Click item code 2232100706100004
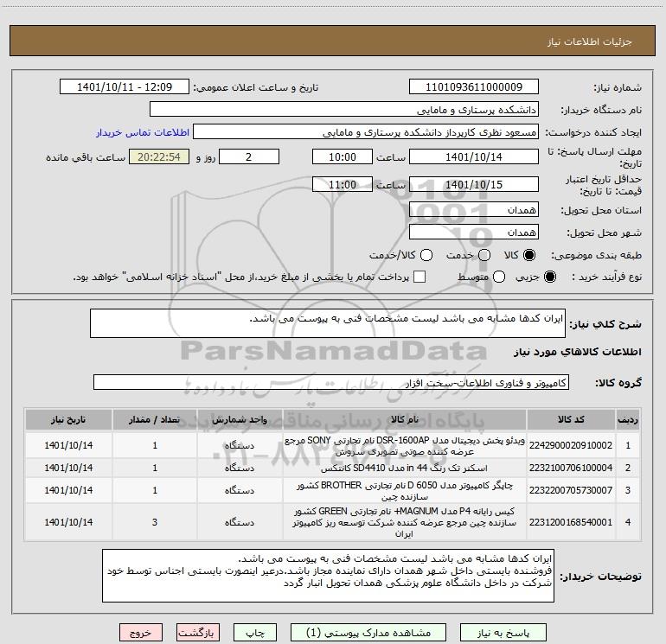The height and width of the screenshot is (644, 666). tap(571, 468)
